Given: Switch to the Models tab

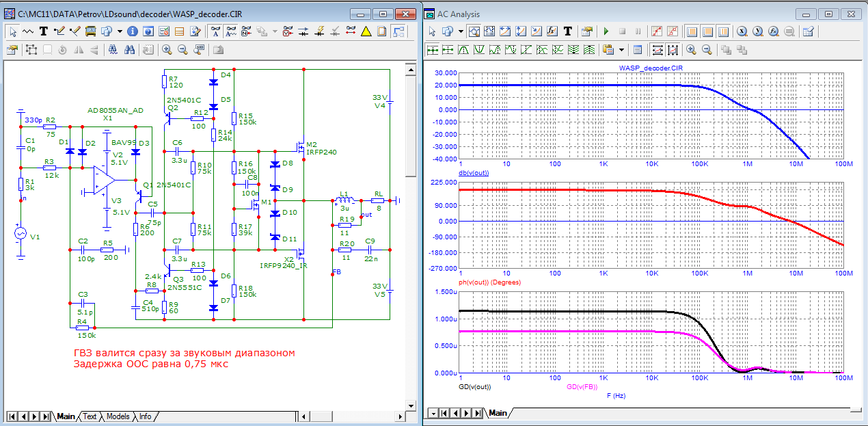Looking at the screenshot, I should (x=118, y=416).
